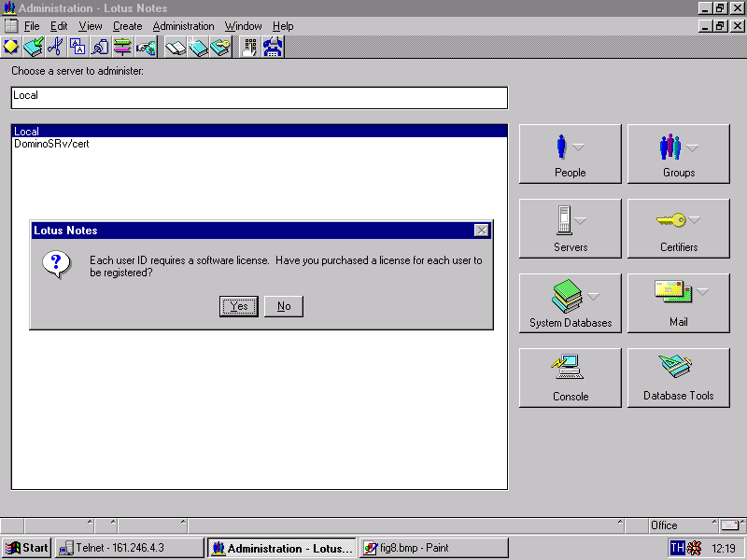Open the Administration menu

[183, 26]
